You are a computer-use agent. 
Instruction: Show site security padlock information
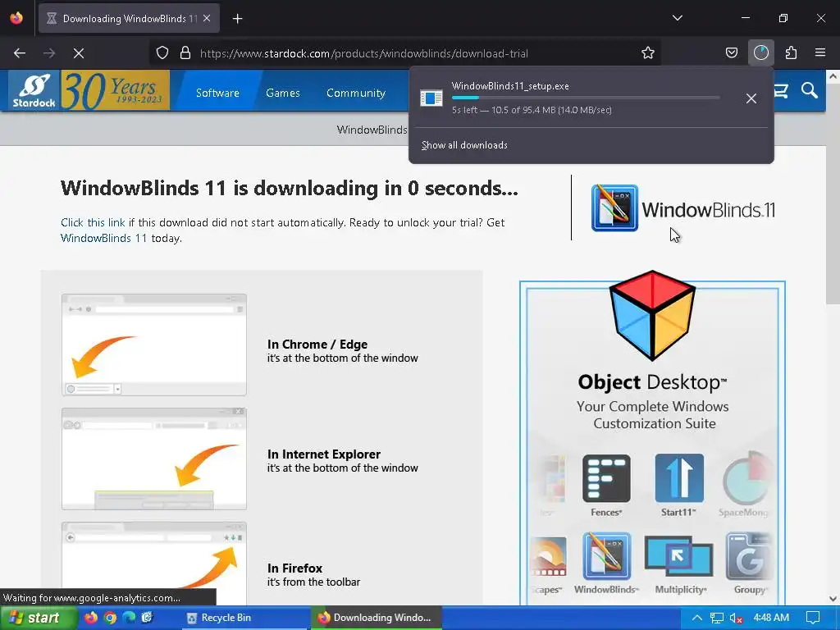pos(185,53)
